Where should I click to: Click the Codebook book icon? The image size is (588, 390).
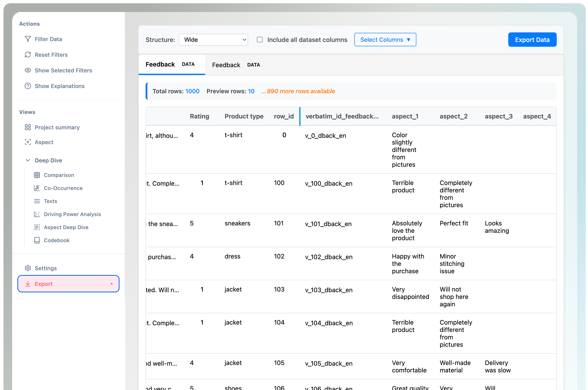(37, 240)
